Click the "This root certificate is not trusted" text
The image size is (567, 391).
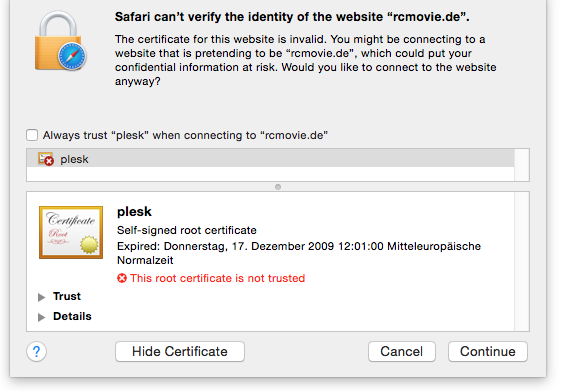click(x=218, y=278)
